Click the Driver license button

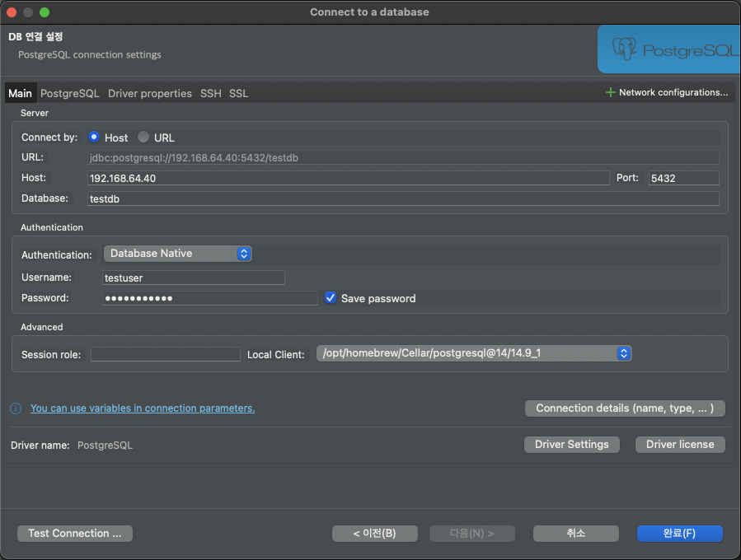click(680, 445)
